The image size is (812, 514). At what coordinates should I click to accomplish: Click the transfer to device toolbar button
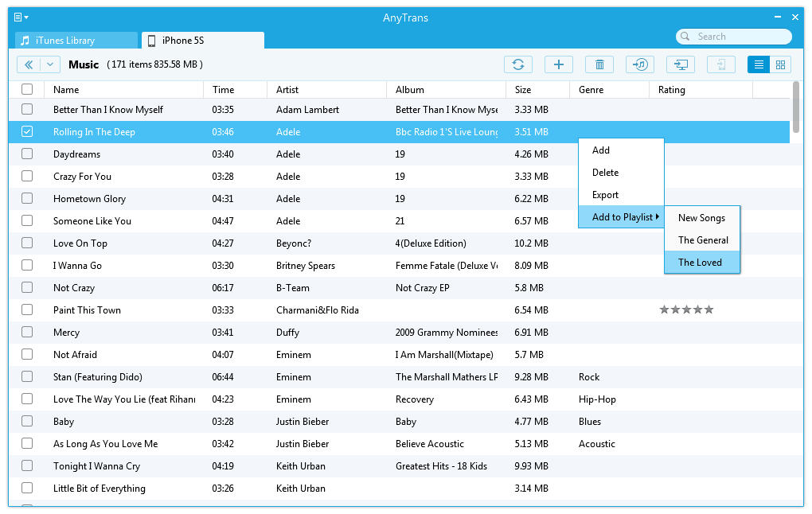[721, 64]
